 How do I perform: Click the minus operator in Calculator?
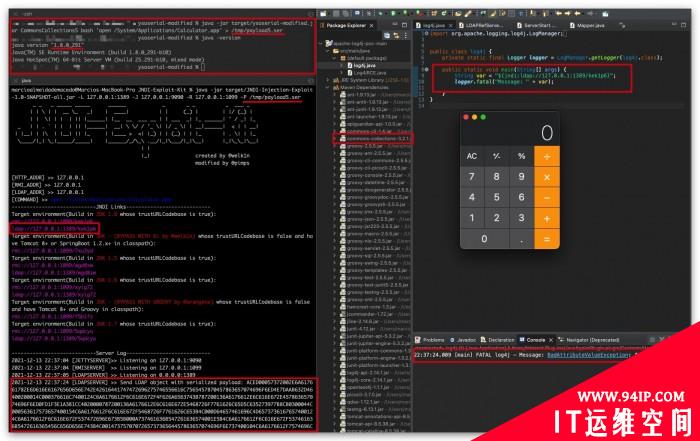[547, 198]
